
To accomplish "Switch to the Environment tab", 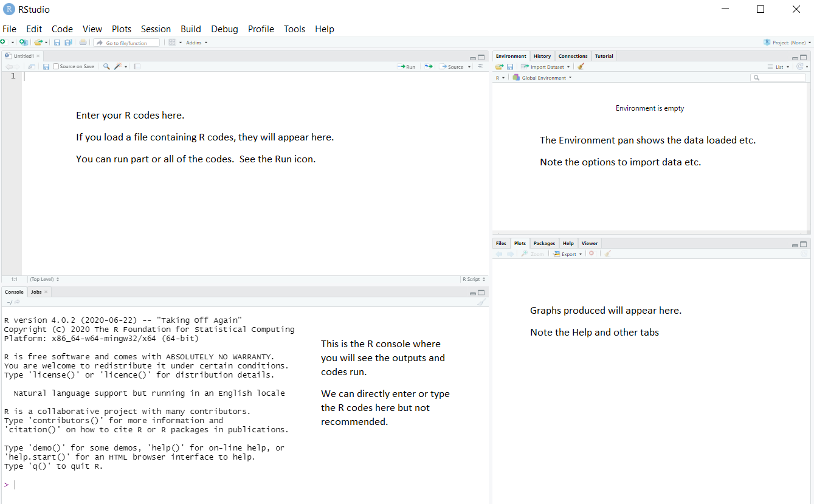I will (x=511, y=56).
